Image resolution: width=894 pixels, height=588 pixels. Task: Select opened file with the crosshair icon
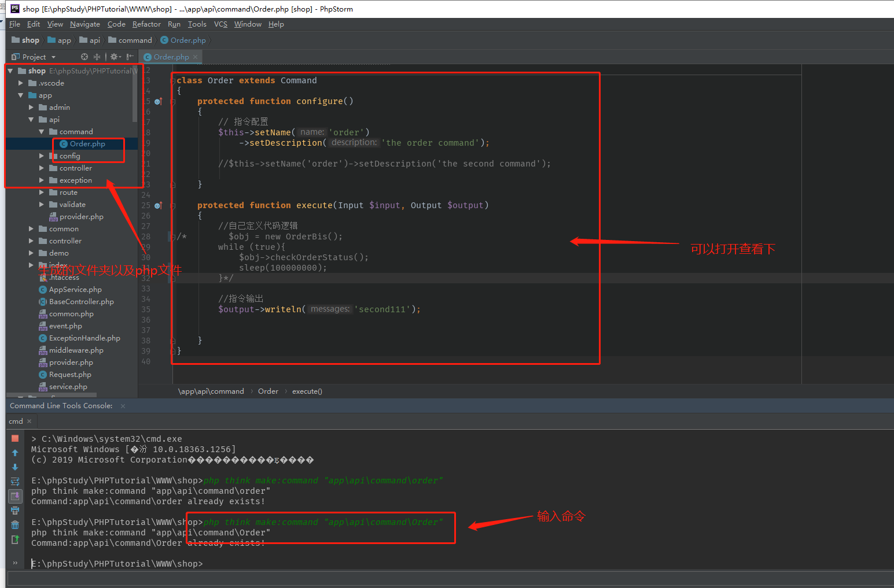[84, 57]
